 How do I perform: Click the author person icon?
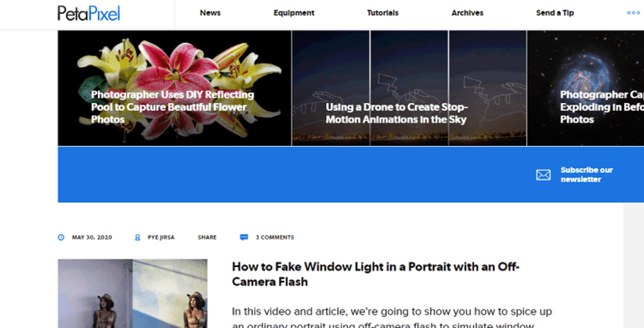[x=137, y=237]
